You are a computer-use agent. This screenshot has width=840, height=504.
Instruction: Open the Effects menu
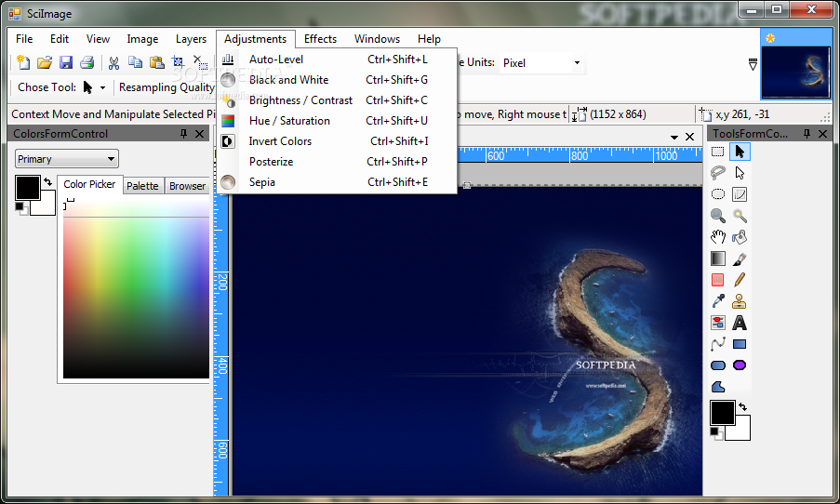320,39
